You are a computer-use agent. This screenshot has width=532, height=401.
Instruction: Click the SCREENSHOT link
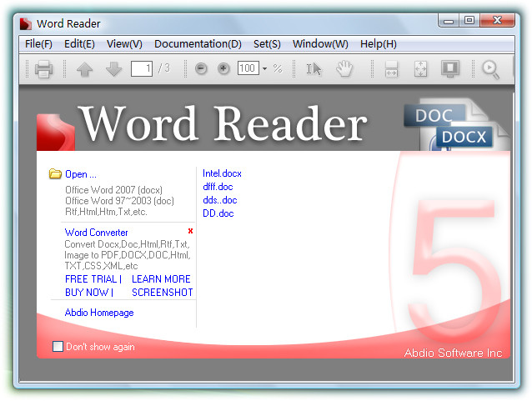pos(162,292)
